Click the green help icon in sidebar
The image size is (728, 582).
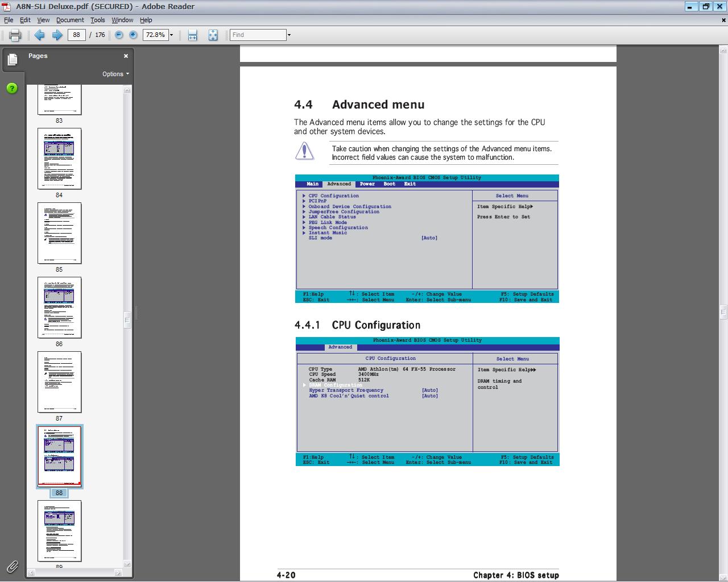[12, 88]
